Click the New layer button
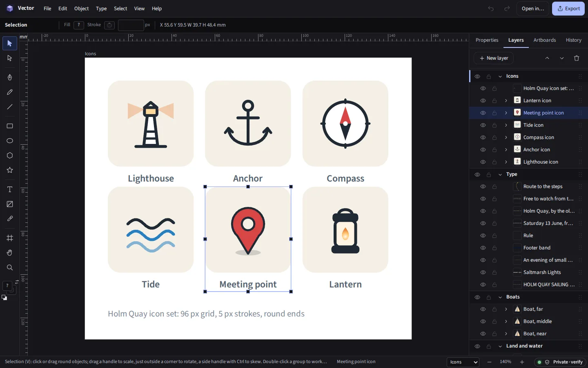This screenshot has width=588, height=368. (494, 58)
